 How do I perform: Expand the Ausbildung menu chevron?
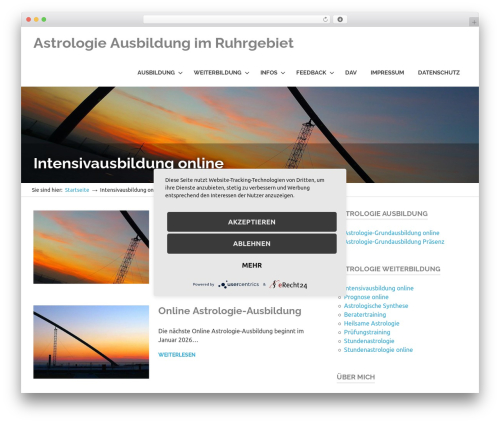180,73
